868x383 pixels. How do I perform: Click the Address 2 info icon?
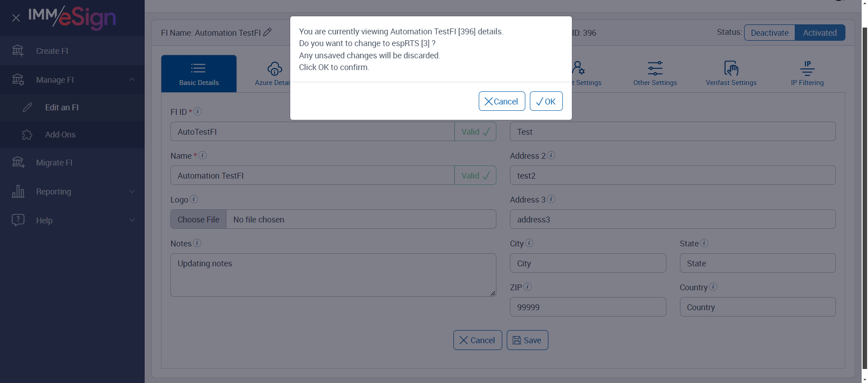tap(551, 155)
